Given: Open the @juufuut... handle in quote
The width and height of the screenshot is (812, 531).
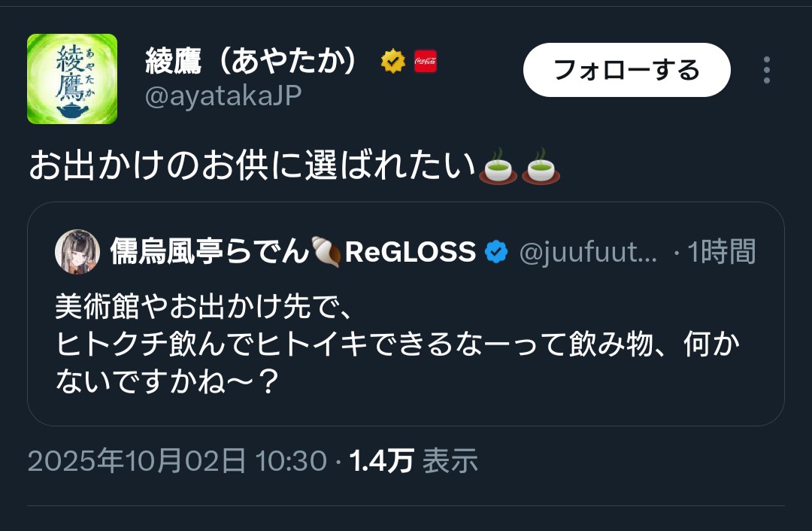Looking at the screenshot, I should coord(588,252).
